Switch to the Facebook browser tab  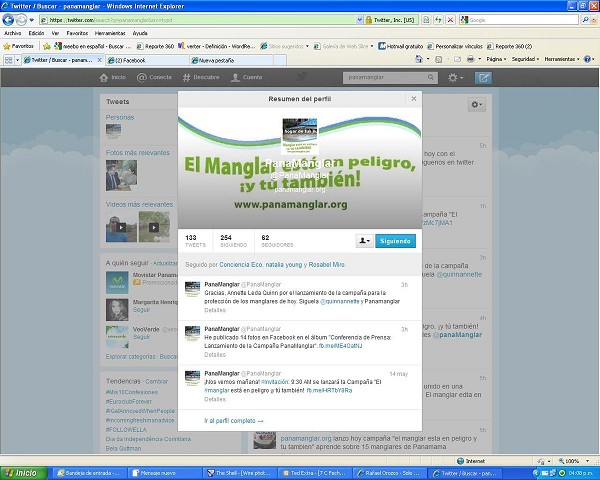click(x=132, y=60)
